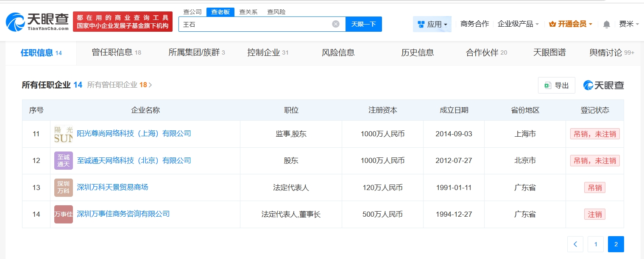Click 至诚通天 company logo thumbnail
Image resolution: width=644 pixels, height=259 pixels.
click(63, 160)
